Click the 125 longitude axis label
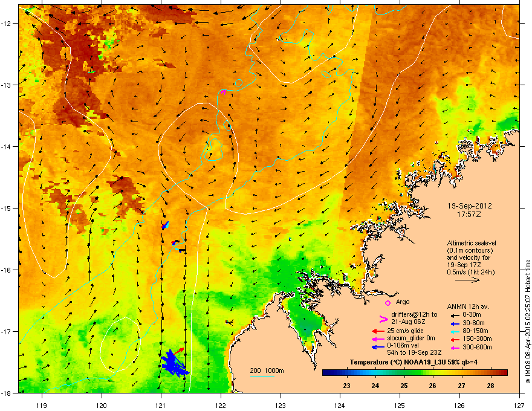The image size is (532, 411). tap(400, 406)
